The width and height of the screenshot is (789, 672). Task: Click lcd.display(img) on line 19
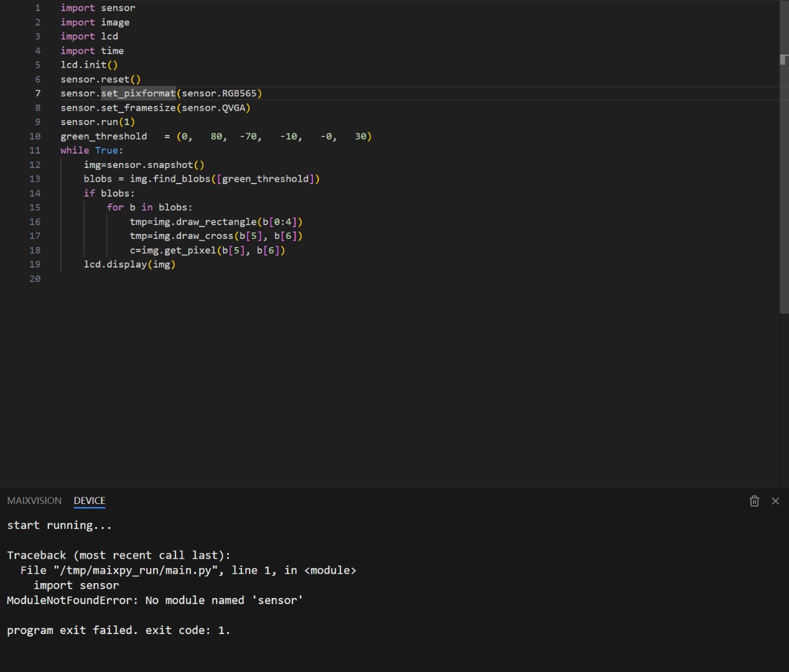tap(129, 264)
